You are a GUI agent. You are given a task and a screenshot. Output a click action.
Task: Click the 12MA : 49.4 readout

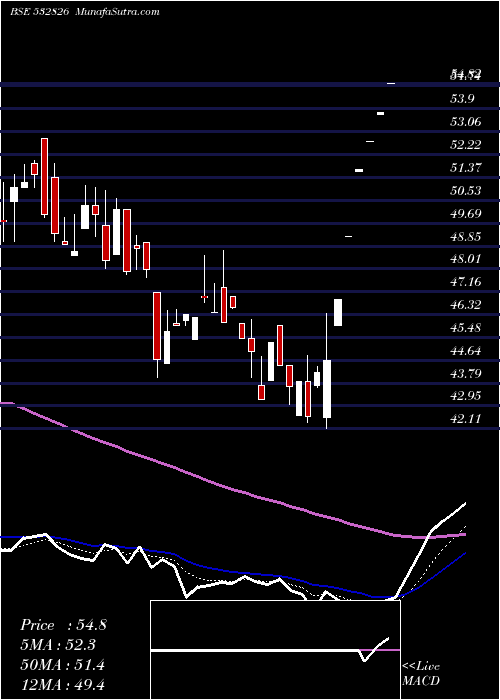[62, 685]
